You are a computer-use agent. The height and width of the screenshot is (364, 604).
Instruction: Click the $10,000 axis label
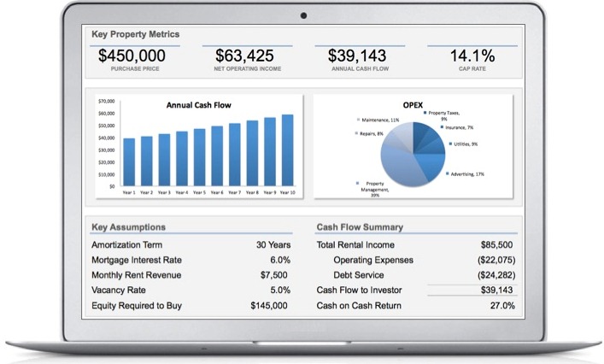(x=107, y=174)
